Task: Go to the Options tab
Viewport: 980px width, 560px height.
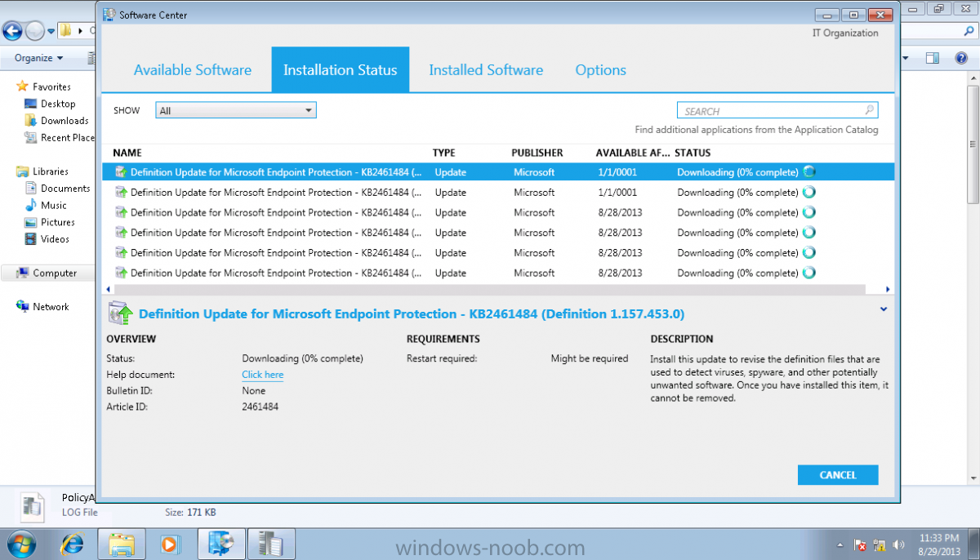Action: click(x=601, y=70)
